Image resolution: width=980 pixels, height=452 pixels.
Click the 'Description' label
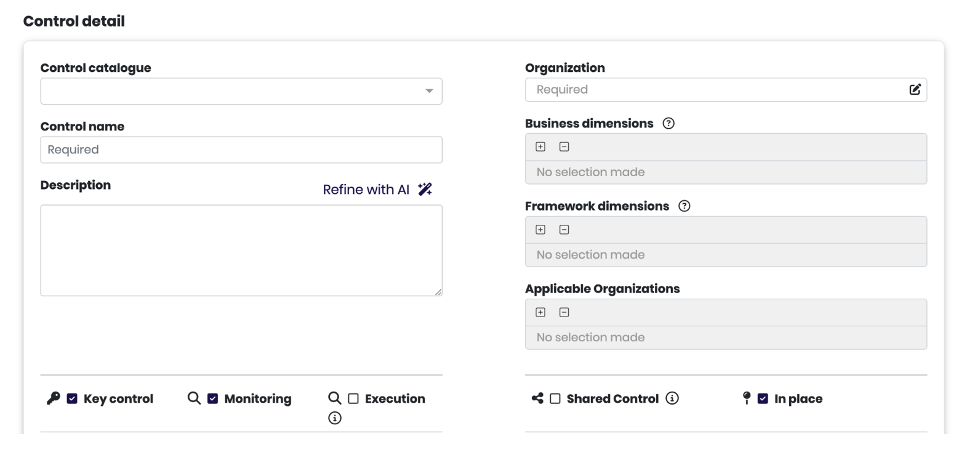76,185
